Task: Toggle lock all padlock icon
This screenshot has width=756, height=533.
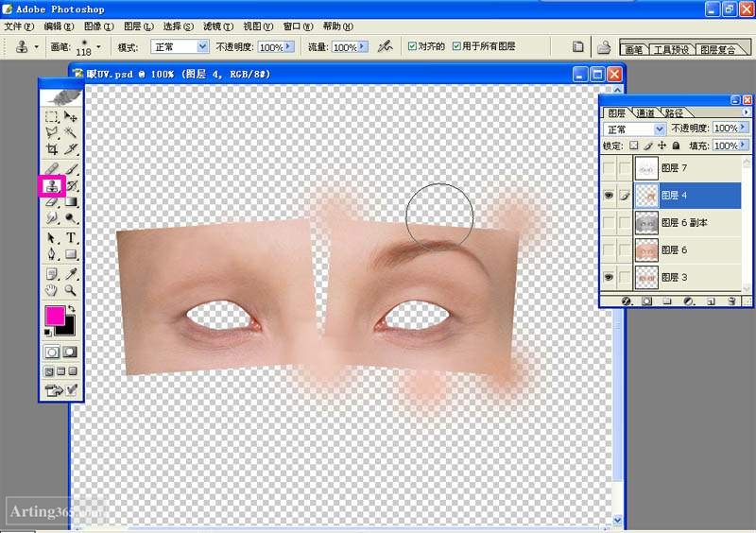Action: 676,146
